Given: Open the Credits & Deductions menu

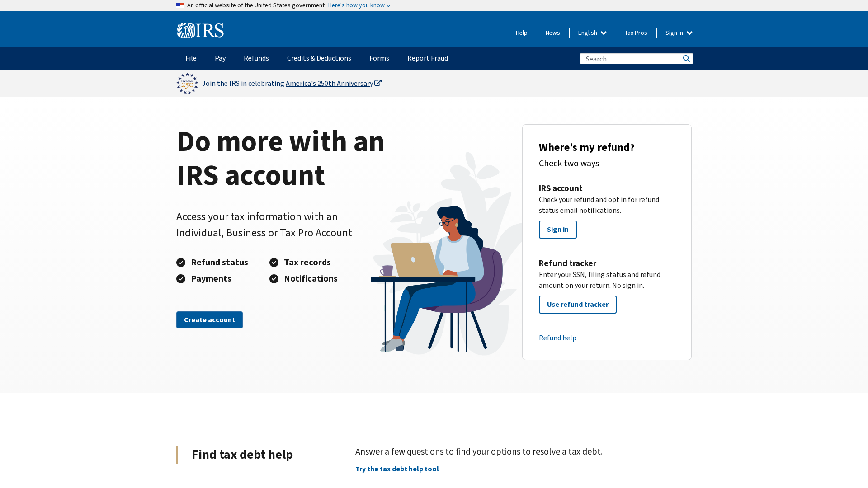Looking at the screenshot, I should 319,58.
